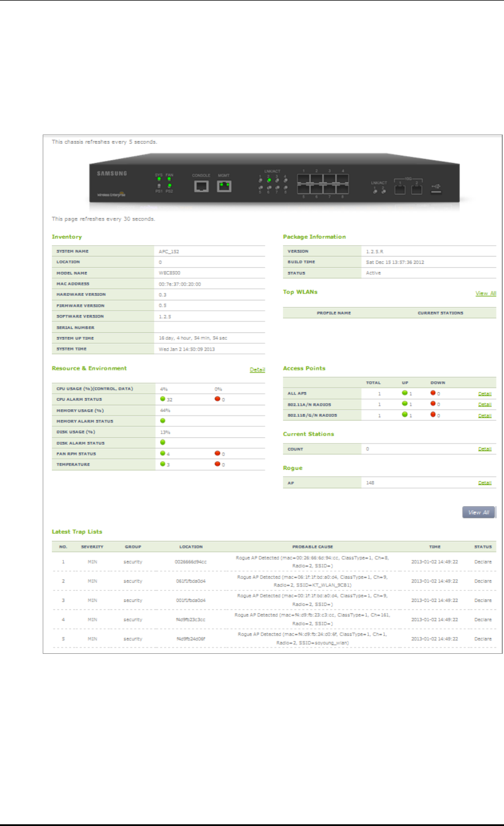The image size is (504, 826).
Task: Click the green memory alarm status dot
Action: pos(162,421)
